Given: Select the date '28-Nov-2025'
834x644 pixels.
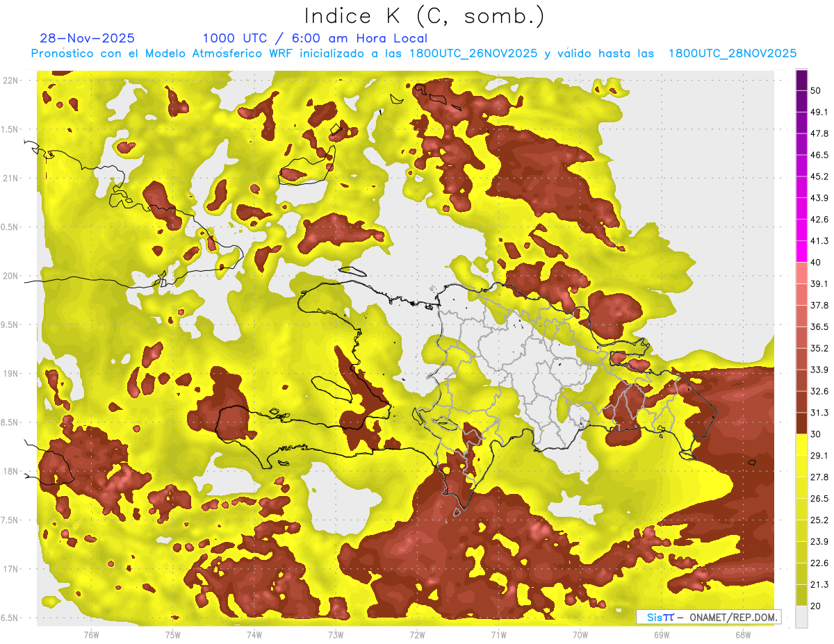Looking at the screenshot, I should (88, 38).
